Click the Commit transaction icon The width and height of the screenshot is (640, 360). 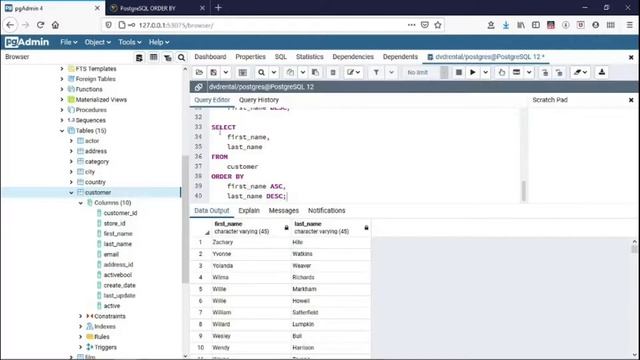[x=545, y=72]
